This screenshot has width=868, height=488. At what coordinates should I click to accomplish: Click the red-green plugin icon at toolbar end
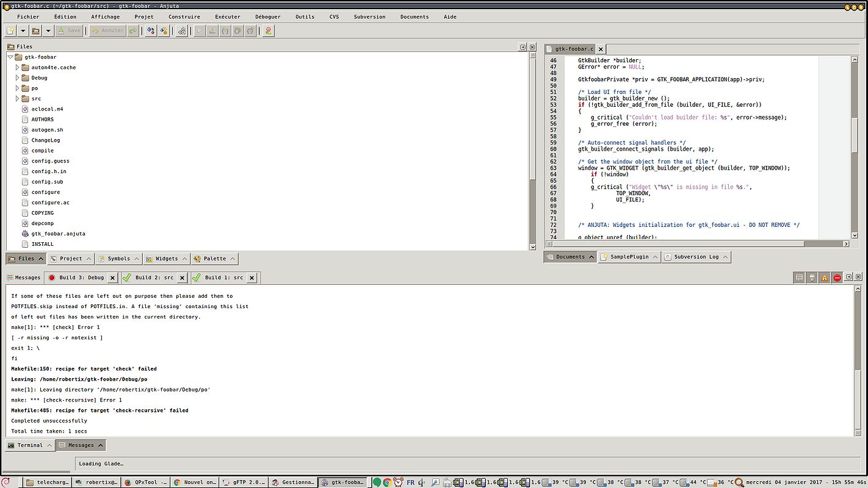(x=268, y=30)
